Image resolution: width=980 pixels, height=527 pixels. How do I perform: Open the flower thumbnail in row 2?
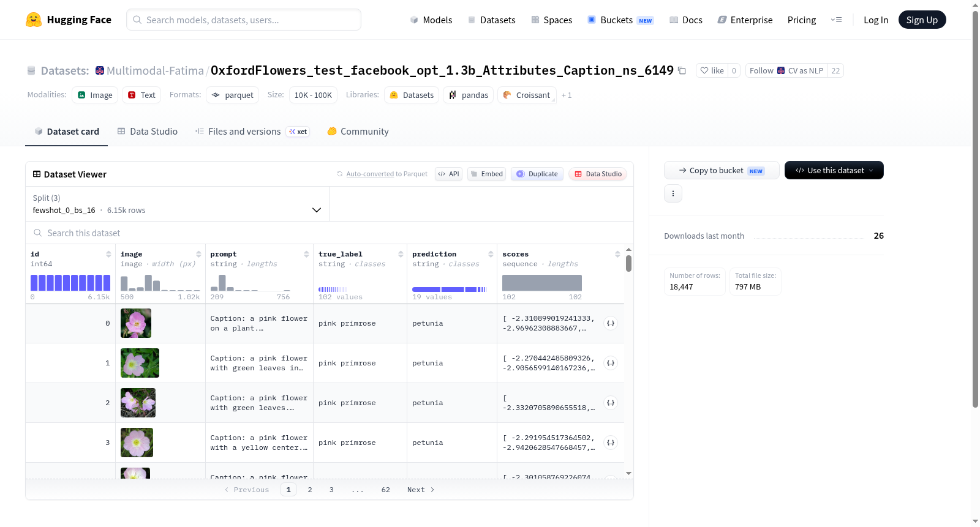tap(138, 403)
